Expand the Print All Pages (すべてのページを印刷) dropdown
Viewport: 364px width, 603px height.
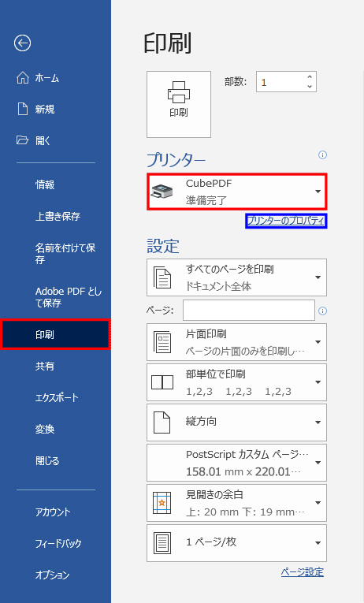pyautogui.click(x=237, y=277)
